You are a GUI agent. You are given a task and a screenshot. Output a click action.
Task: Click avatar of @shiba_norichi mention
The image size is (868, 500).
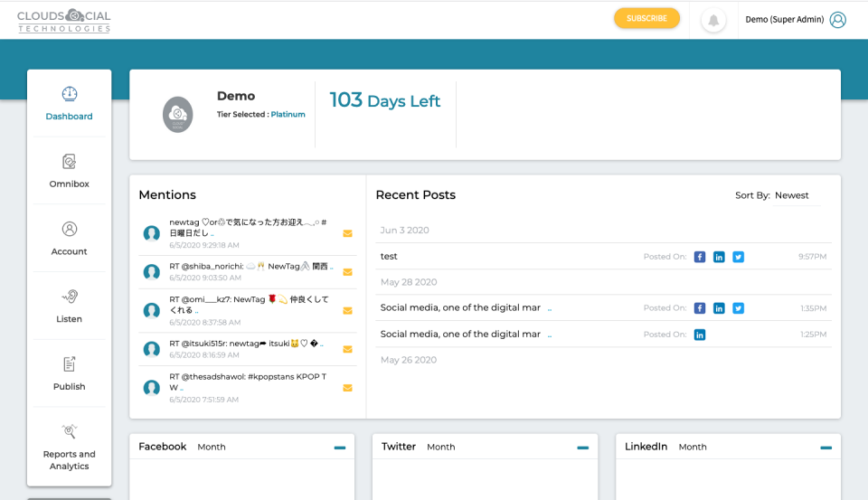click(x=152, y=272)
